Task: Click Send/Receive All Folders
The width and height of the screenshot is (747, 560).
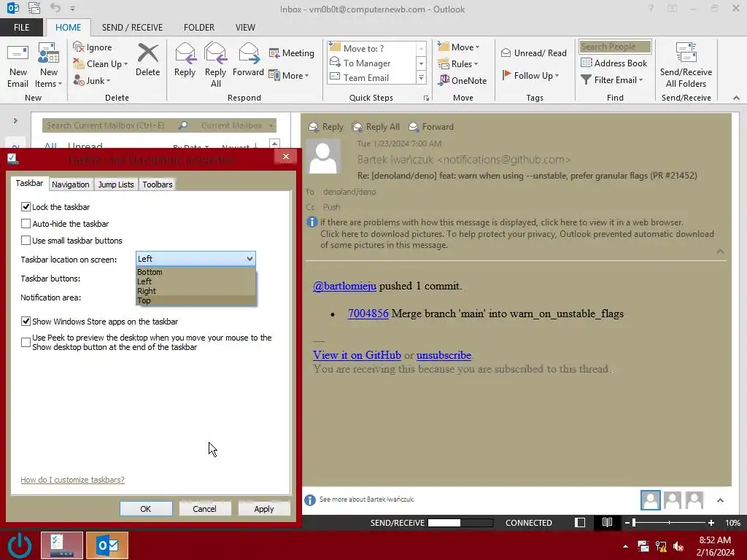Action: pyautogui.click(x=686, y=65)
